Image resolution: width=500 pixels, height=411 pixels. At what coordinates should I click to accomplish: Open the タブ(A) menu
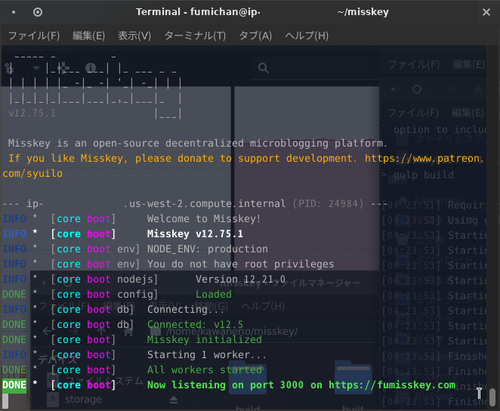click(255, 36)
